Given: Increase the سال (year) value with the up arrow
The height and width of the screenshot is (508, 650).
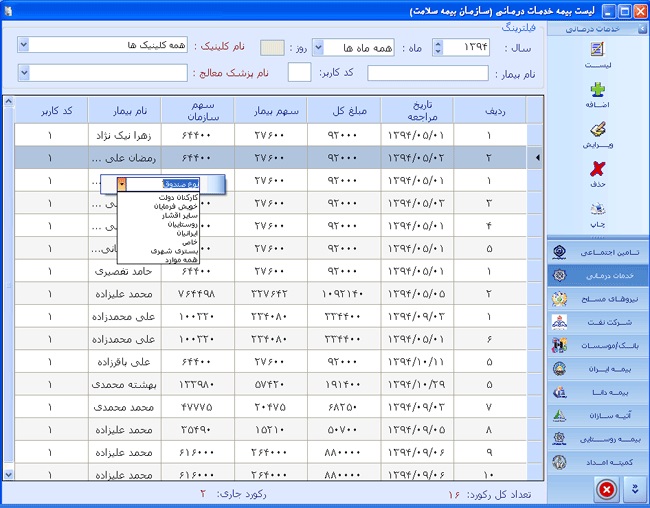Looking at the screenshot, I should [438, 44].
